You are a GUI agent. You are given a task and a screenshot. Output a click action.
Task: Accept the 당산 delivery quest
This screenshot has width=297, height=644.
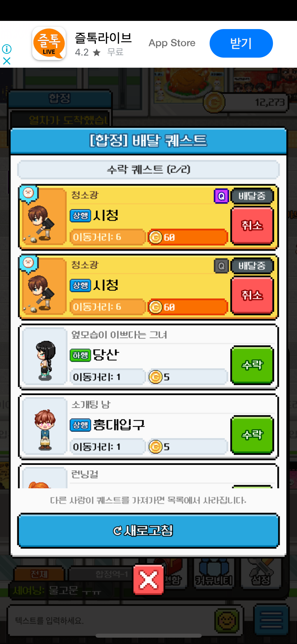coord(252,365)
